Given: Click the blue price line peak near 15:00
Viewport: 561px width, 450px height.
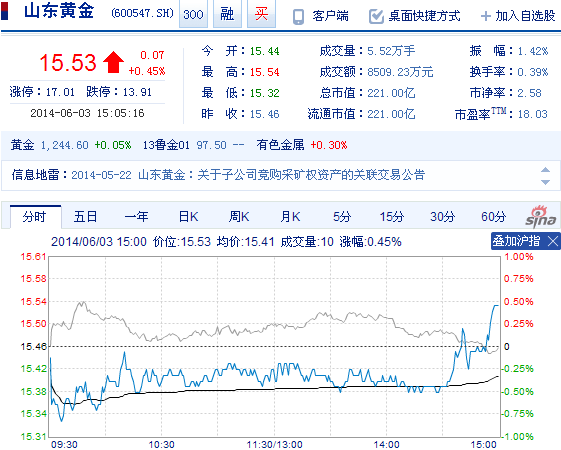Looking at the screenshot, I should 496,305.
